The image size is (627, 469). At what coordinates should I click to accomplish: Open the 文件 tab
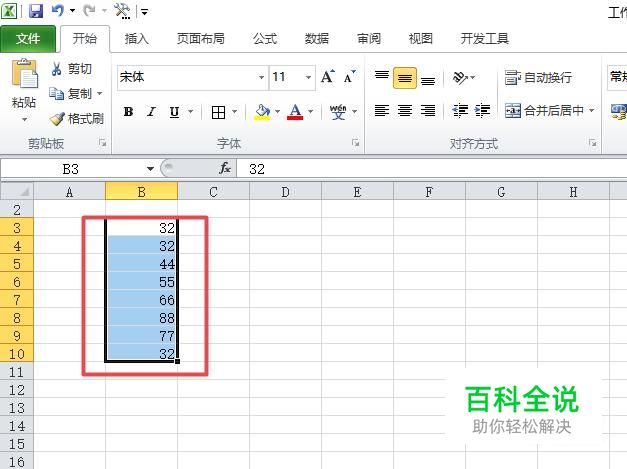click(28, 39)
